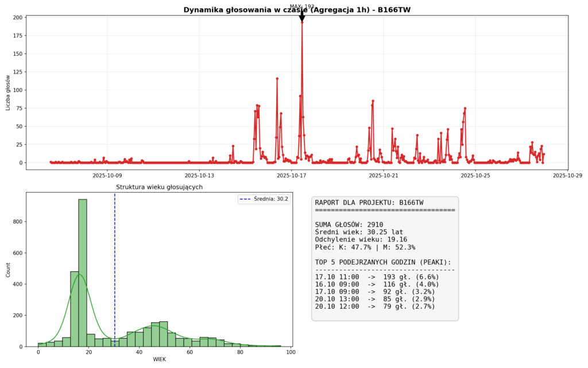Click the 'WIEK' x-axis label of the histogram

(159, 359)
